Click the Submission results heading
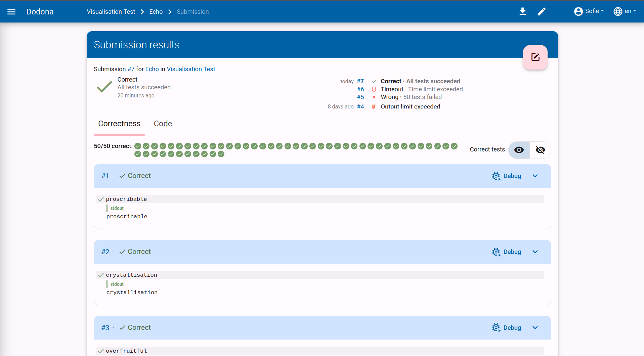The width and height of the screenshot is (644, 356). 137,45
